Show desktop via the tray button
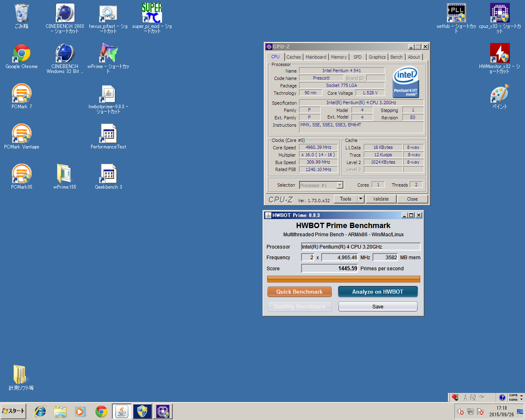Screen dimensions: 525x420 (520, 411)
